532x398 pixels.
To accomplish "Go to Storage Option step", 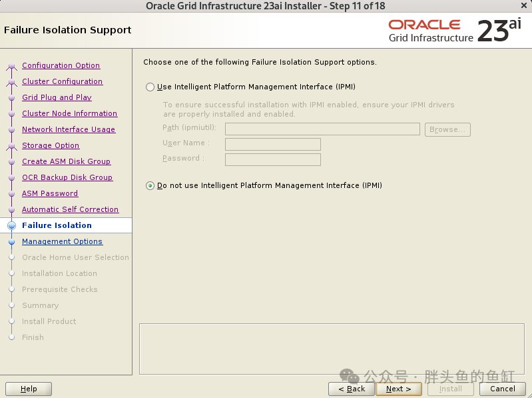I will tap(51, 145).
